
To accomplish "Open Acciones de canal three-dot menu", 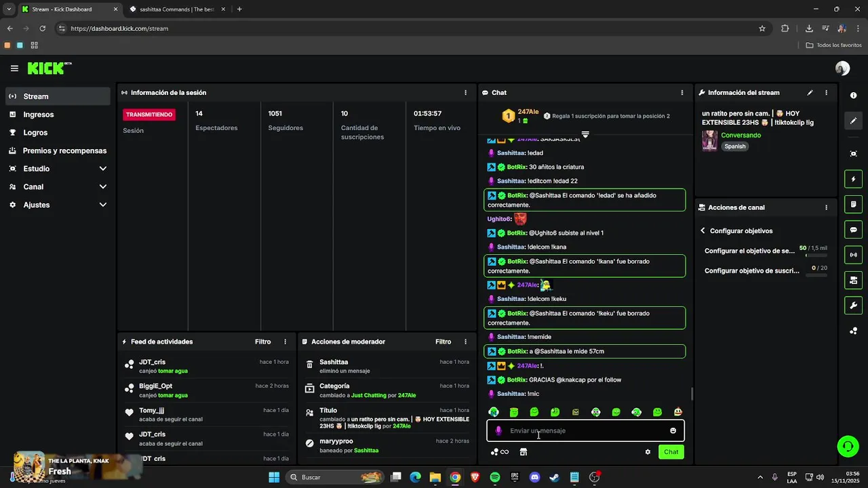I will pos(826,207).
